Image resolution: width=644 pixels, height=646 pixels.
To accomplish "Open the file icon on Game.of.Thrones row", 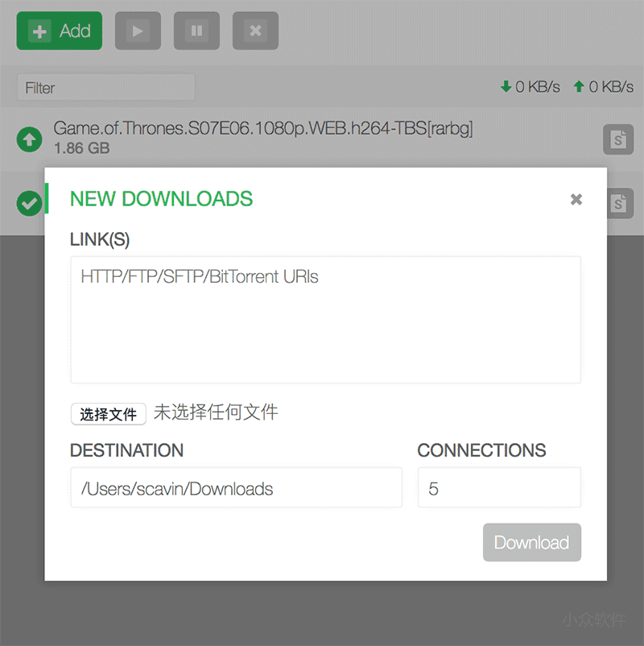I will pyautogui.click(x=617, y=140).
